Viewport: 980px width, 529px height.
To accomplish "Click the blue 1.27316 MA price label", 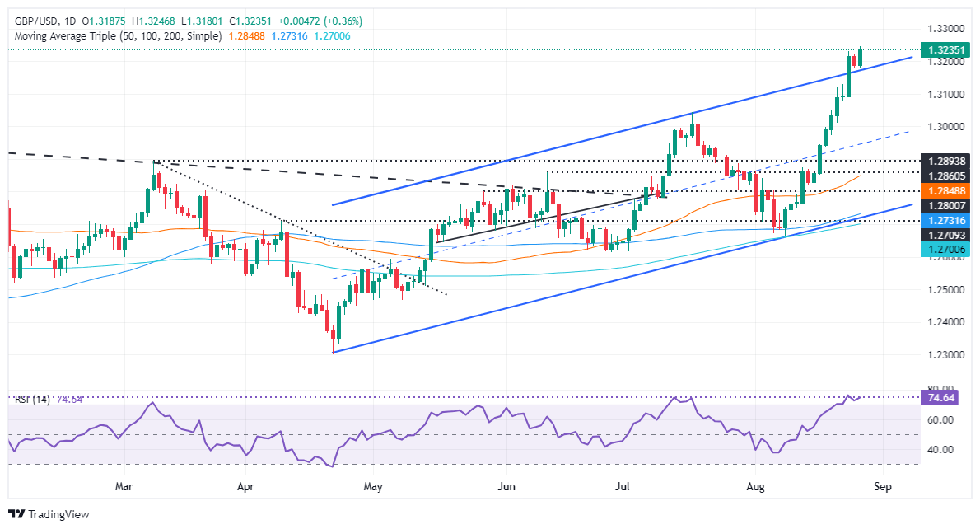I will (946, 221).
